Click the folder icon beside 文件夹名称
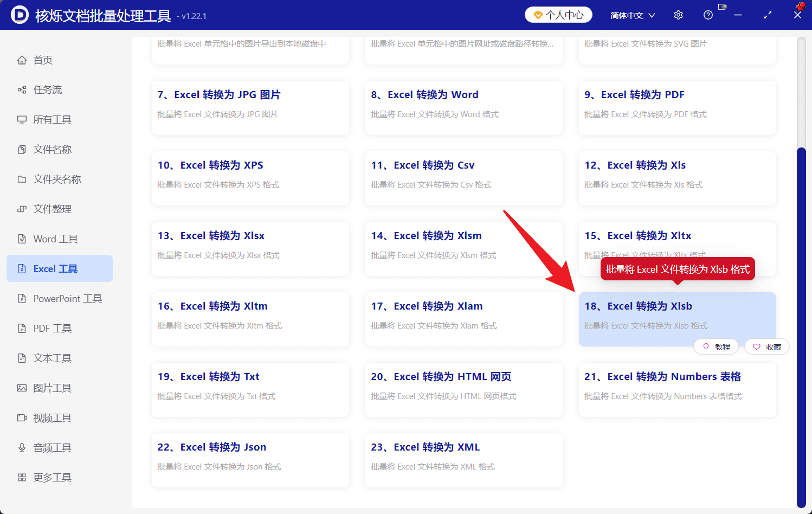Image resolution: width=812 pixels, height=514 pixels. 22,179
